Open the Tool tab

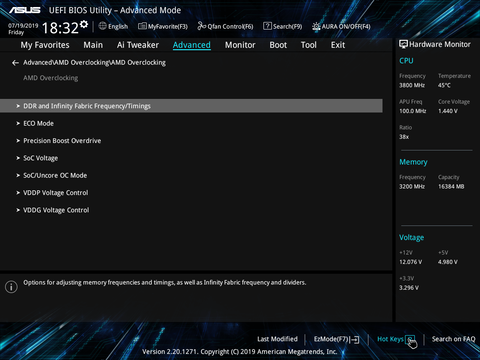(309, 45)
